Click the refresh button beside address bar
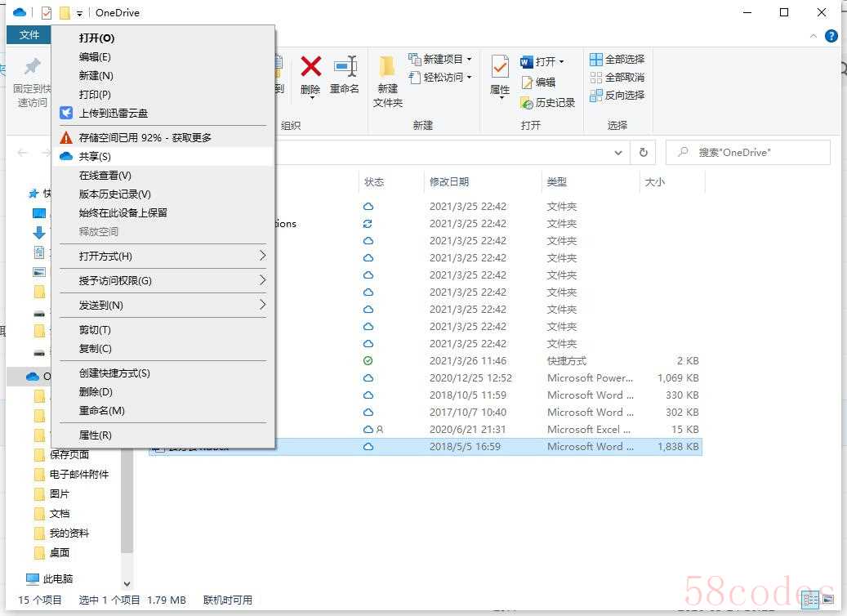This screenshot has width=847, height=616. click(644, 153)
